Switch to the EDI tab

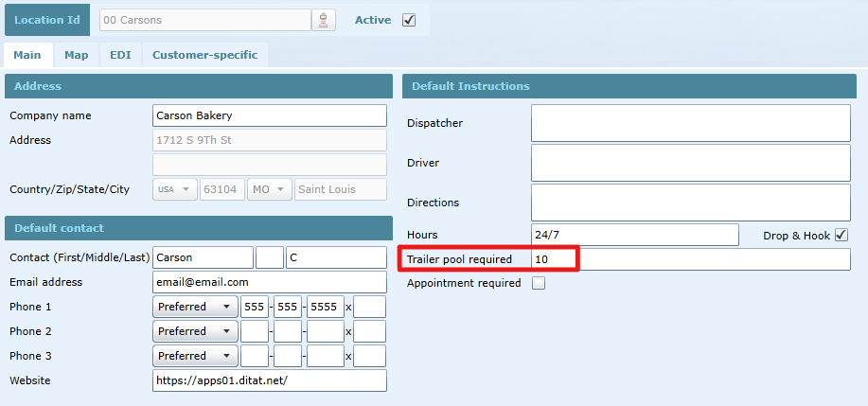point(120,55)
